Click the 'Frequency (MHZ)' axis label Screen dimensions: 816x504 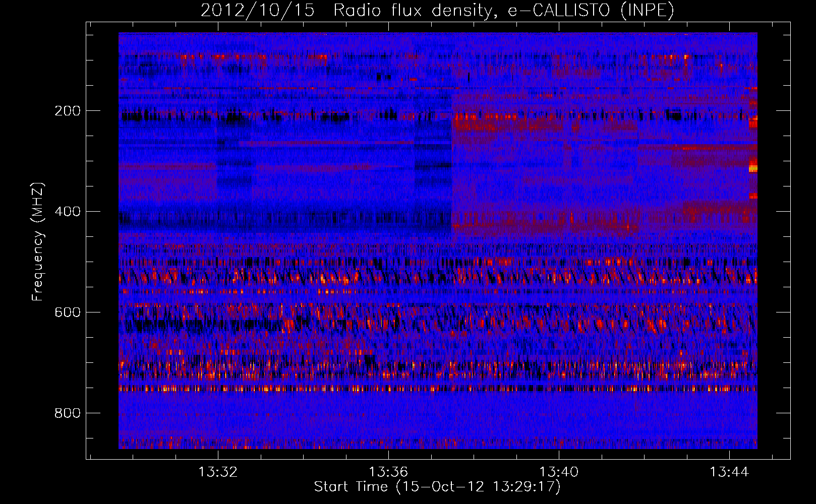tap(38, 241)
